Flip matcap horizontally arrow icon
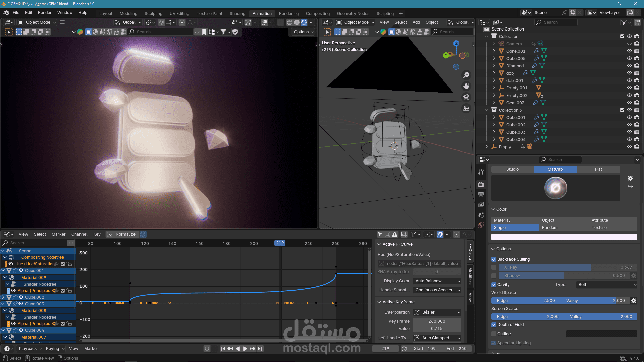The height and width of the screenshot is (362, 644). (x=630, y=186)
